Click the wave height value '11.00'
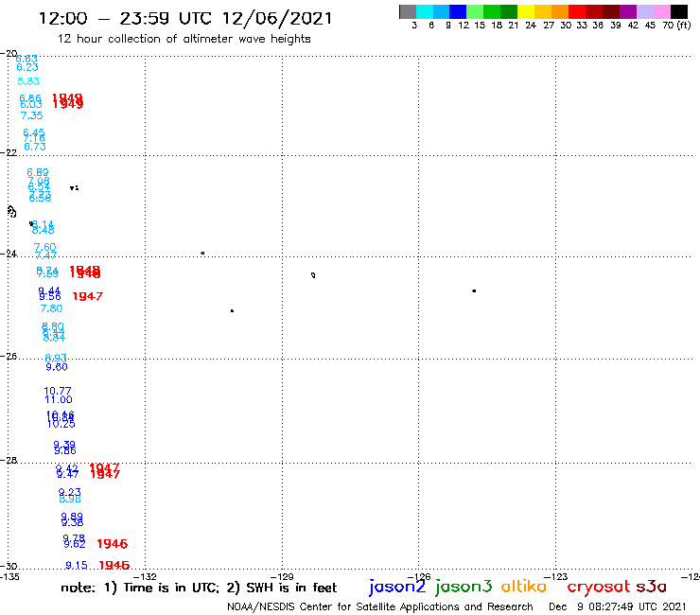 (59, 399)
